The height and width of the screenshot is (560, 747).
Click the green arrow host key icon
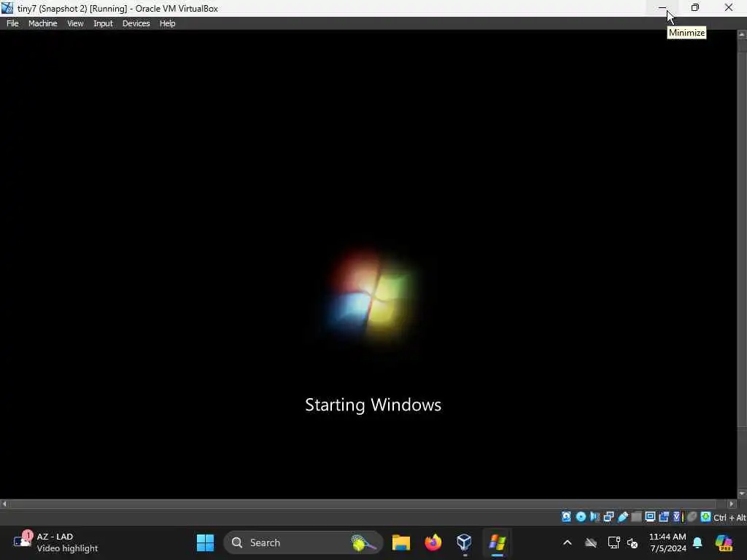click(x=705, y=517)
